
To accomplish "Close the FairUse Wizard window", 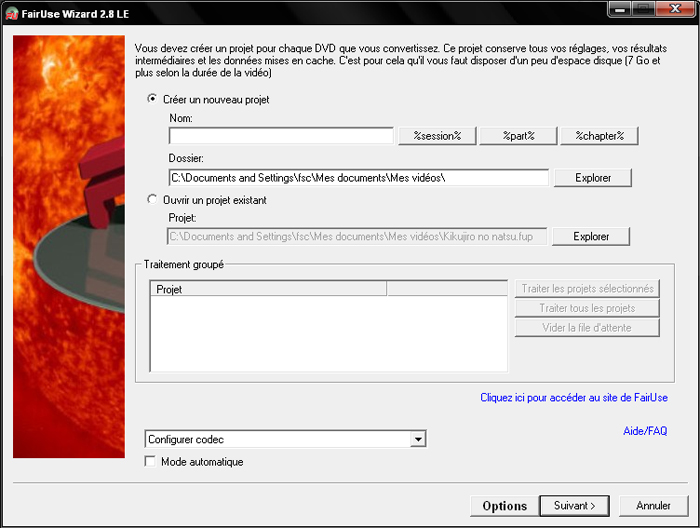I will 675,9.
